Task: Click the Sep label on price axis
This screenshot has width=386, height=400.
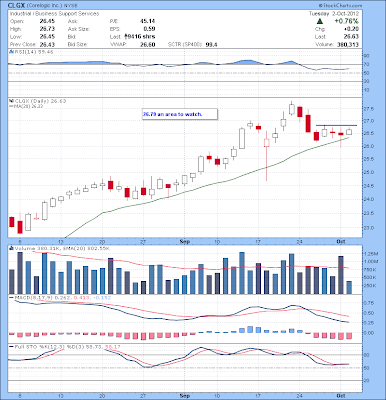Action: 184,241
